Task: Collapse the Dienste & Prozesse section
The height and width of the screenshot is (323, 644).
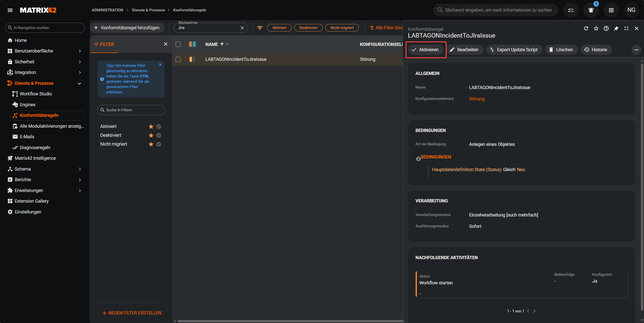Action: coord(79,83)
